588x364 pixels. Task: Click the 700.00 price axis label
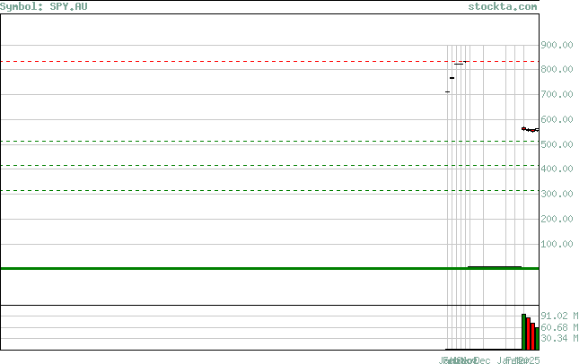pos(557,94)
